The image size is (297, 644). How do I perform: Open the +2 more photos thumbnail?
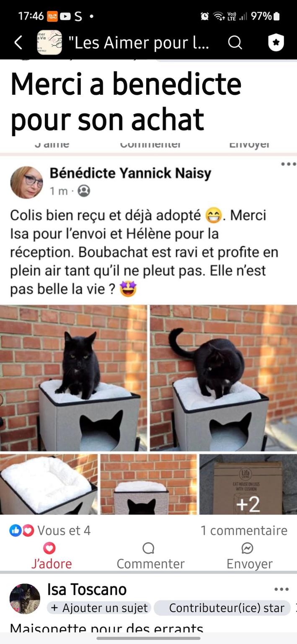point(248,484)
